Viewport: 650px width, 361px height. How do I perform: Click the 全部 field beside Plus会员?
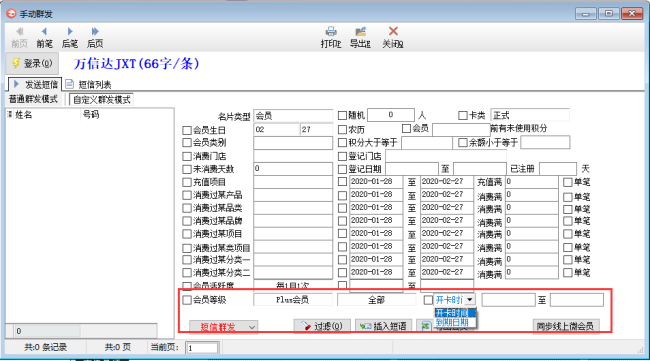tap(376, 300)
